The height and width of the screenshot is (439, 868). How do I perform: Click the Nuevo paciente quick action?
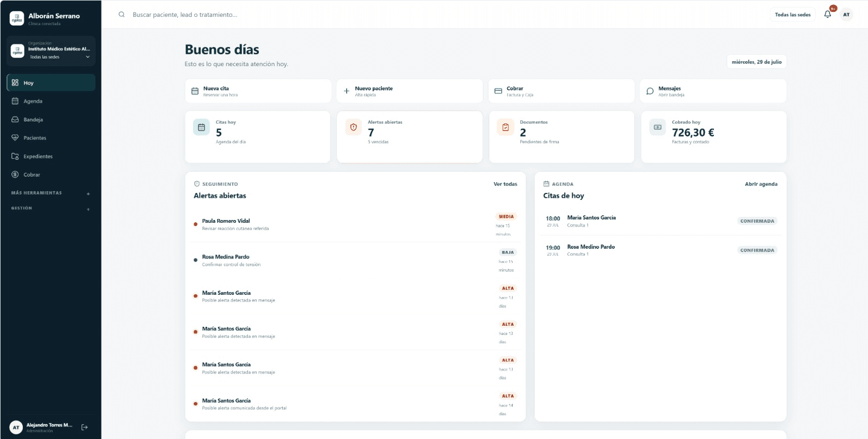click(410, 91)
